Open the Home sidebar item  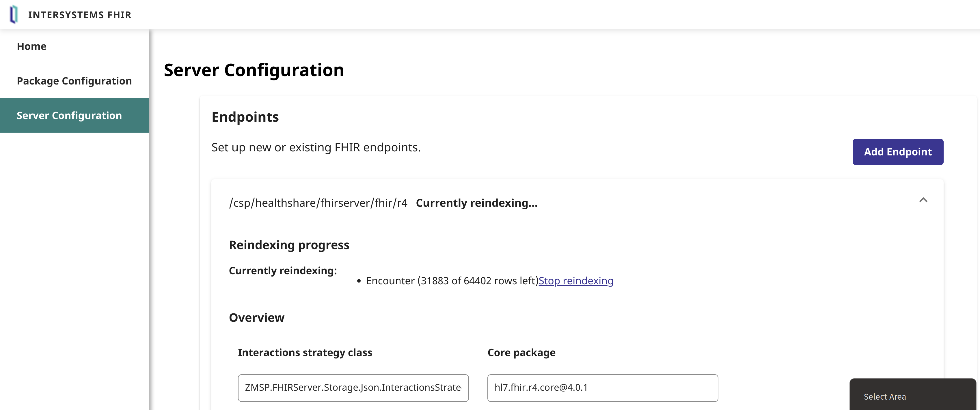31,46
